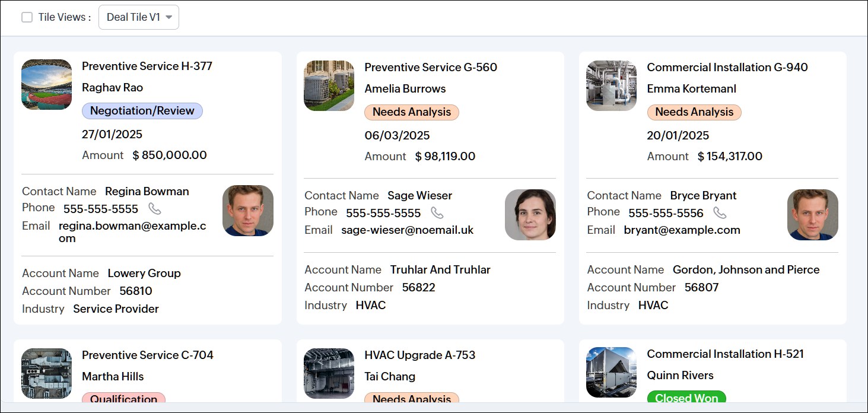Click Bryce Bryant's contact photo
Screen dimensions: 868x413
(x=813, y=215)
